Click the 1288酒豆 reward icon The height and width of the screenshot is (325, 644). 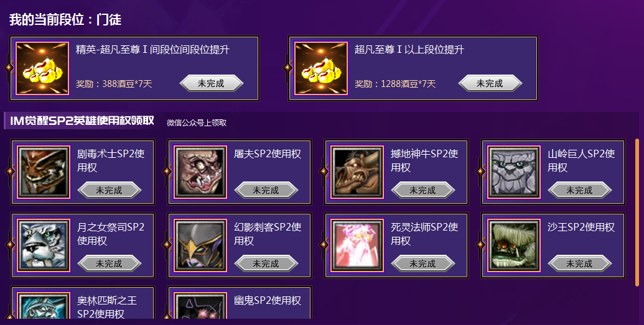coord(321,68)
